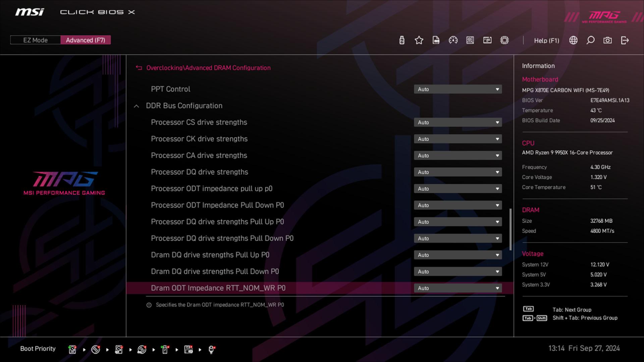Viewport: 644px width, 362px height.
Task: Click the Boot Priority label
Action: coord(38,349)
